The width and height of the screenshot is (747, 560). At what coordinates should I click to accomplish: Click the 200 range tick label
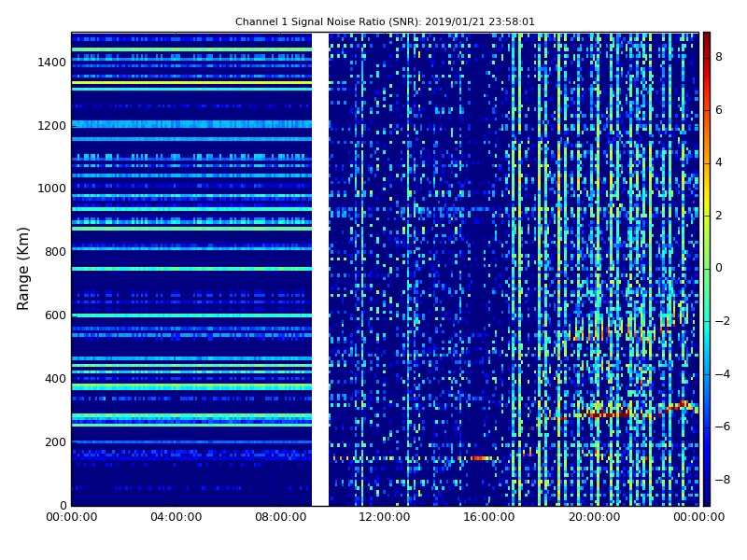[55, 441]
